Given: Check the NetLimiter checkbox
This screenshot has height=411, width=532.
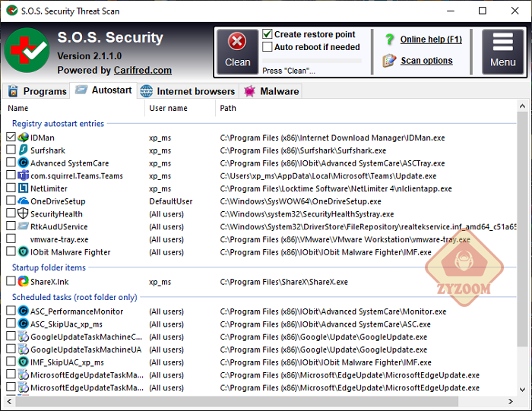Looking at the screenshot, I should point(11,188).
